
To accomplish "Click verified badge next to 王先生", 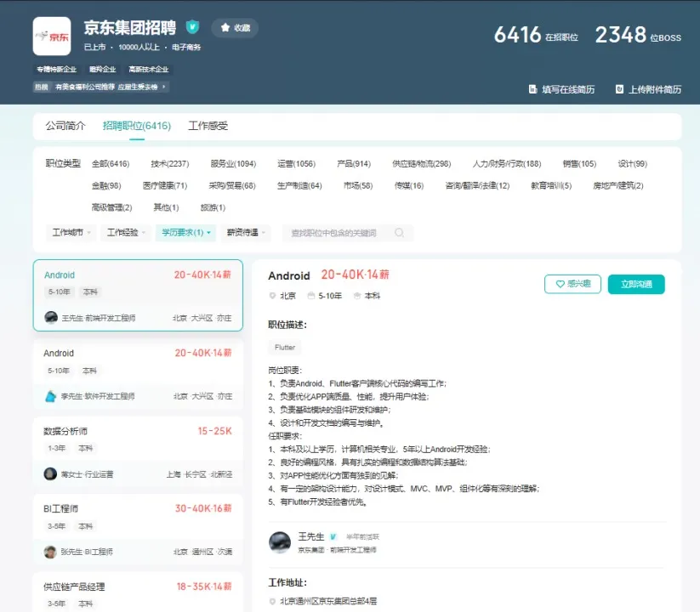I will (333, 536).
